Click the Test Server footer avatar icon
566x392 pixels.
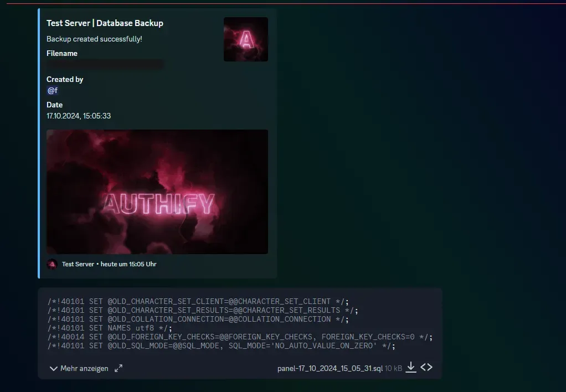52,264
